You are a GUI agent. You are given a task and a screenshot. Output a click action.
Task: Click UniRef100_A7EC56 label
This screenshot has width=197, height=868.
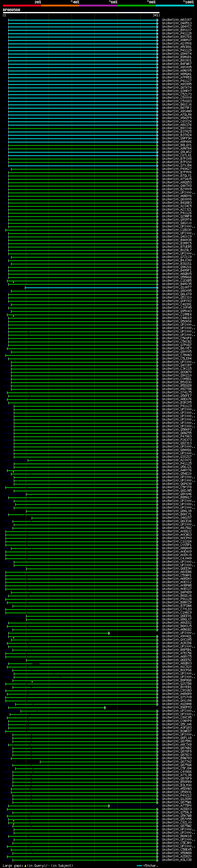[176, 653]
